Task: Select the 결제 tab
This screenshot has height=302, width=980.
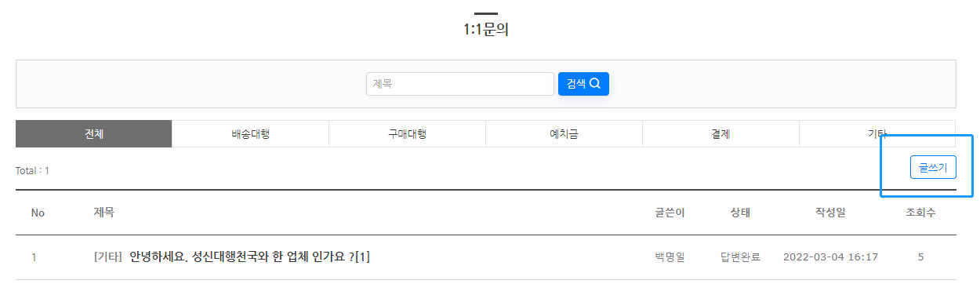Action: [x=720, y=133]
